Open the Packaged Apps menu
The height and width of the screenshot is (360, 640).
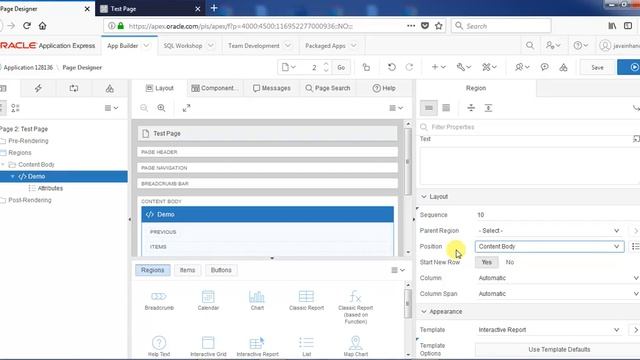(x=331, y=46)
